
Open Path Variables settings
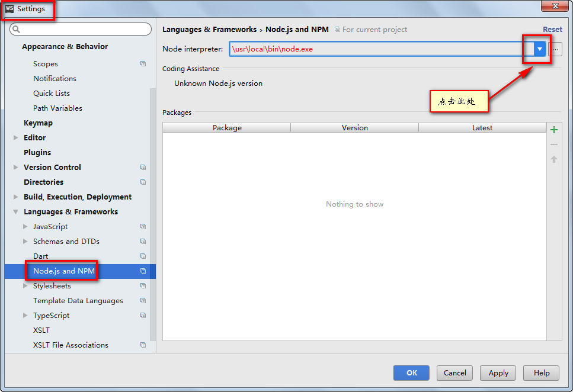[x=57, y=108]
